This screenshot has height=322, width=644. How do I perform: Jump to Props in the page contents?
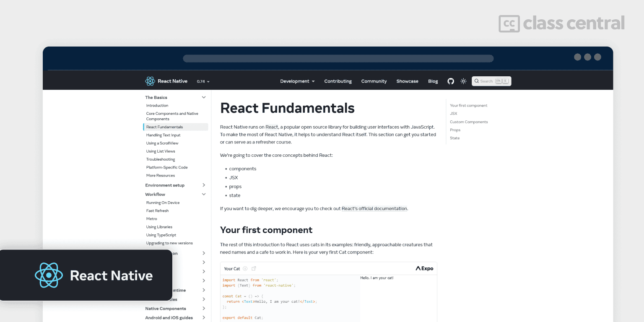tap(455, 130)
